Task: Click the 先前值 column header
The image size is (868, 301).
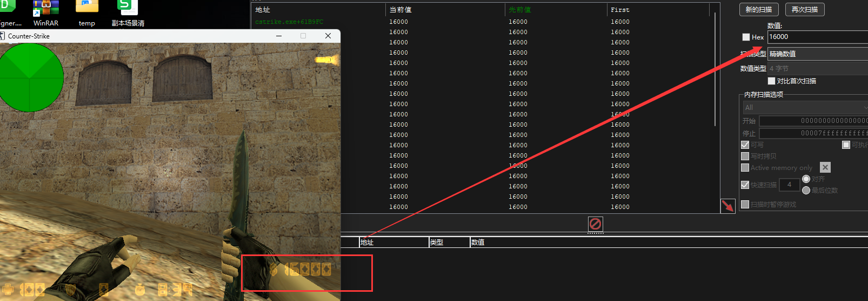Action: [x=556, y=10]
